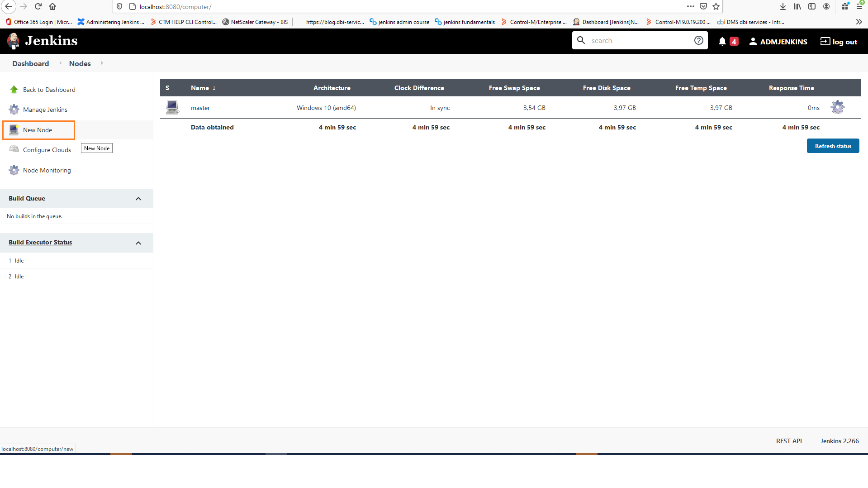Click the Refresh status button

point(833,146)
